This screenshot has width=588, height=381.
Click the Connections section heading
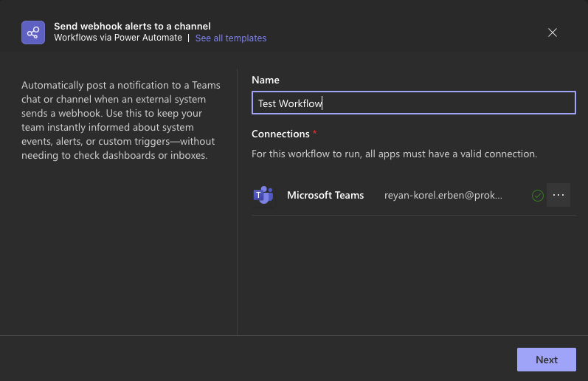280,134
